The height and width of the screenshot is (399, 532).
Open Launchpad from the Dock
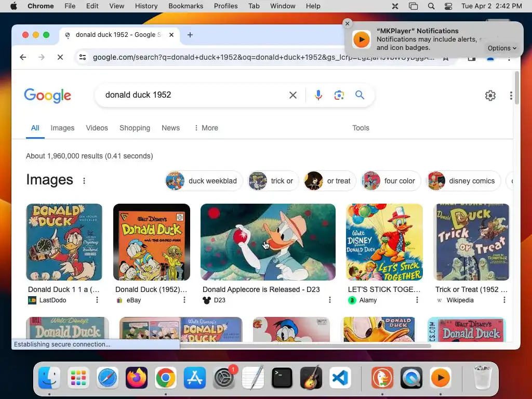point(78,378)
